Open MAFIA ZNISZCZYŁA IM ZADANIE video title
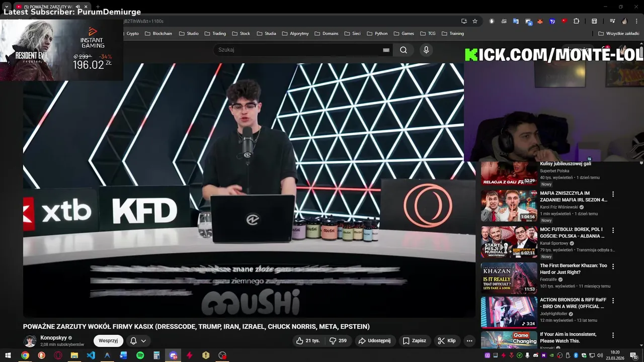 (x=574, y=196)
